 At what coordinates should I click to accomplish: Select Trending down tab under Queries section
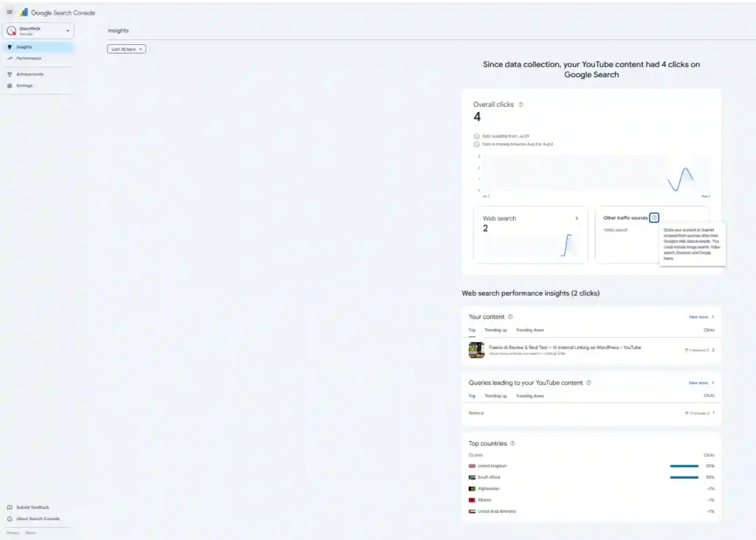tap(530, 396)
